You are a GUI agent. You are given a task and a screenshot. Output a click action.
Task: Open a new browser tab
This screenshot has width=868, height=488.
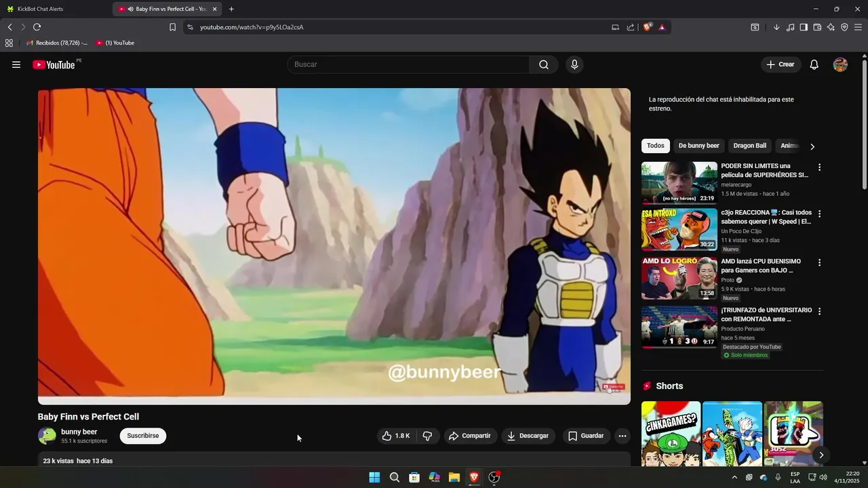(231, 9)
